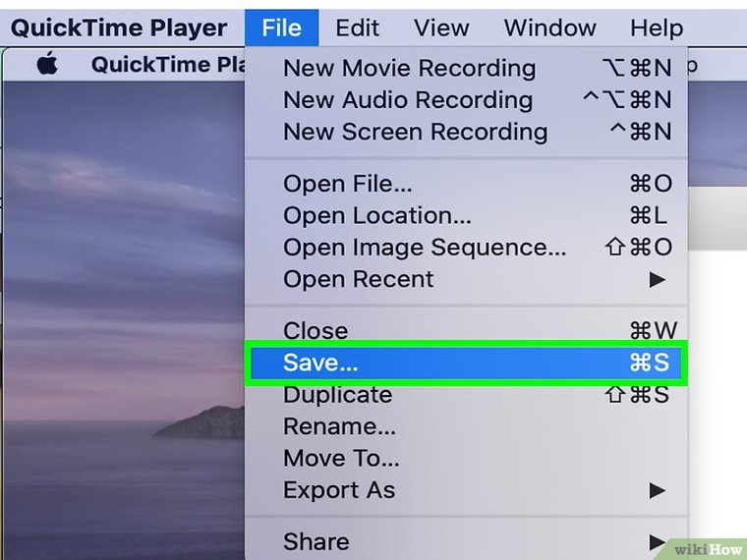Open the Edit menu

[357, 28]
